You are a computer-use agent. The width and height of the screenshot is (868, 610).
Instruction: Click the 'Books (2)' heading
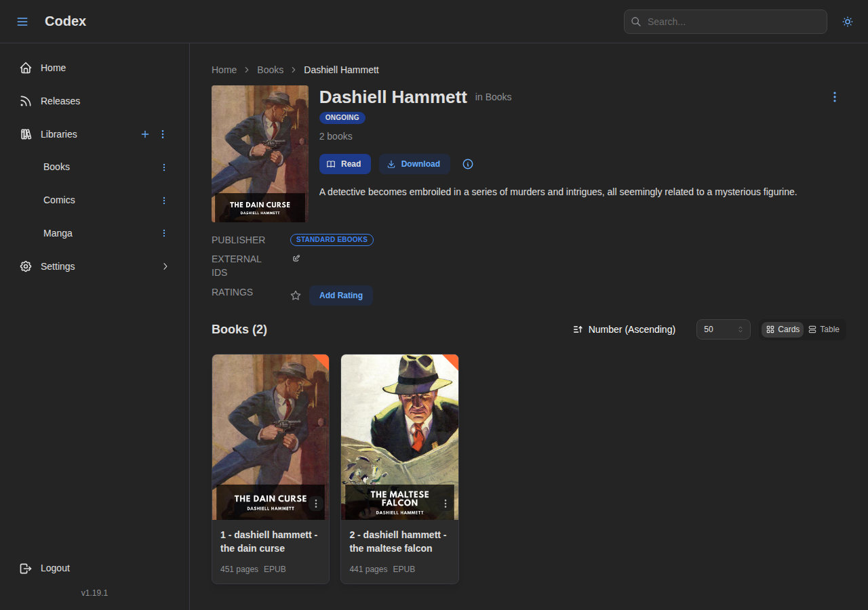pyautogui.click(x=239, y=329)
